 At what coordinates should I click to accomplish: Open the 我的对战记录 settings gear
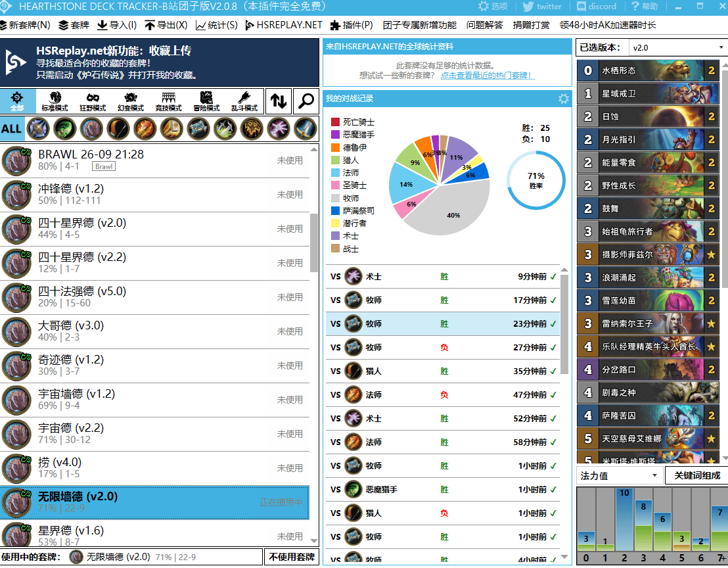[563, 99]
